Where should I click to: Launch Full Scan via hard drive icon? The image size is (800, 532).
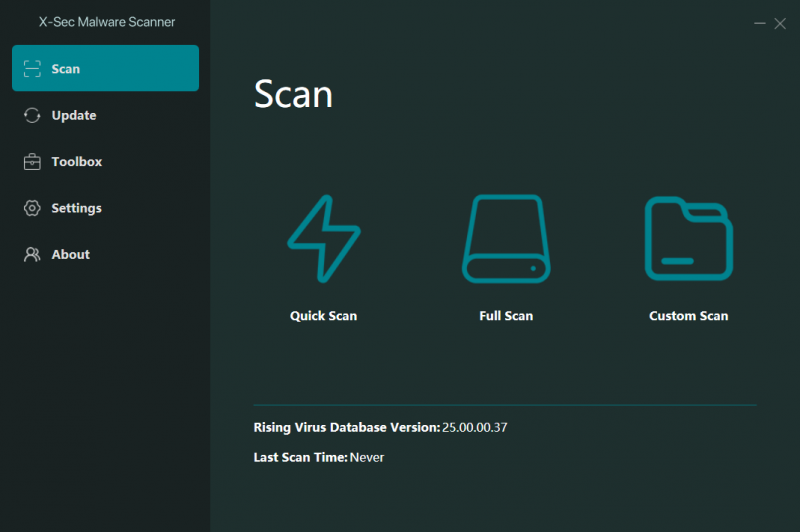tap(506, 238)
